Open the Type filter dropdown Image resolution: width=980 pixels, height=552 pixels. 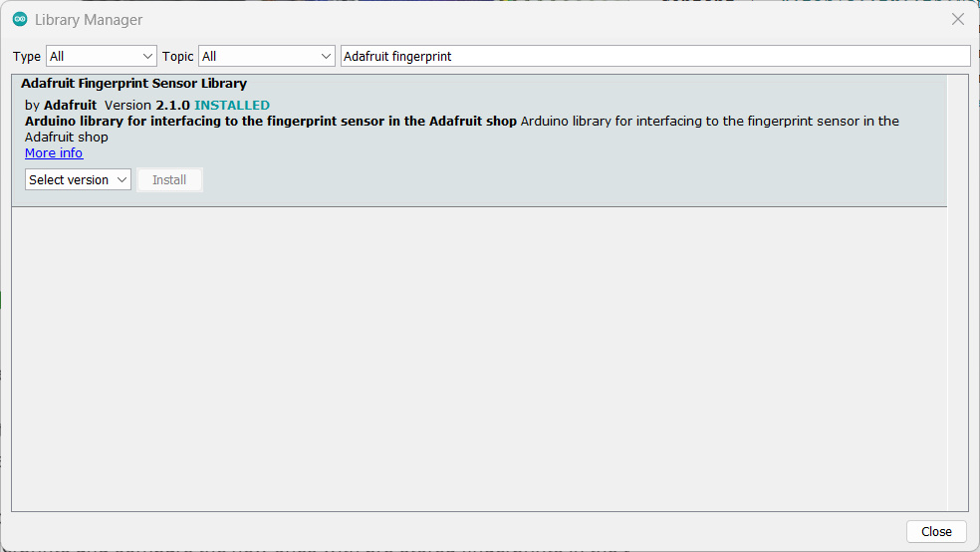(102, 57)
